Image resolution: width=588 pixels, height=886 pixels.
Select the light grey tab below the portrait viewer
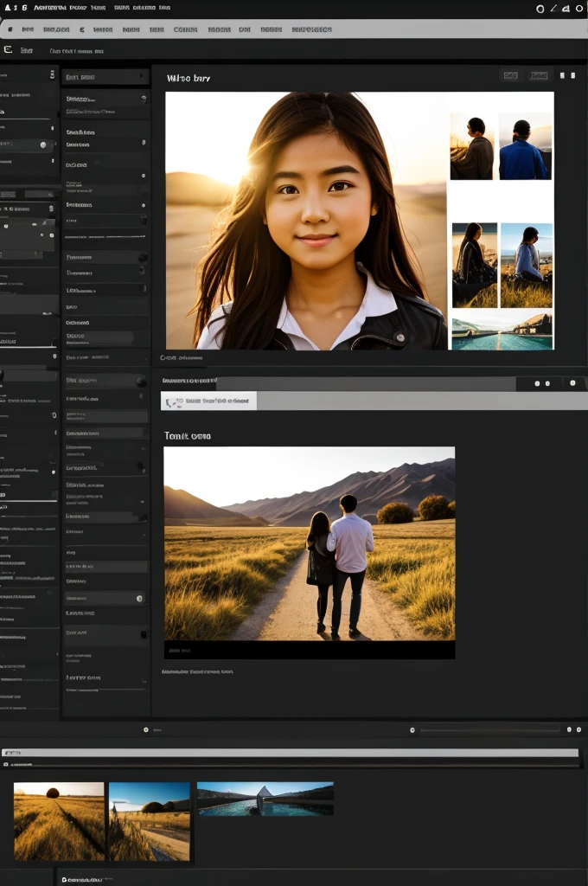pos(208,401)
